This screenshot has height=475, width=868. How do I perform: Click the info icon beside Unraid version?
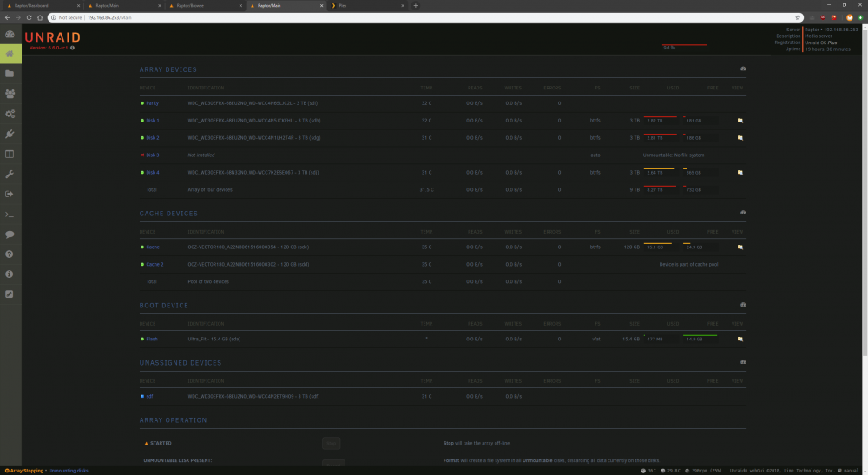73,48
